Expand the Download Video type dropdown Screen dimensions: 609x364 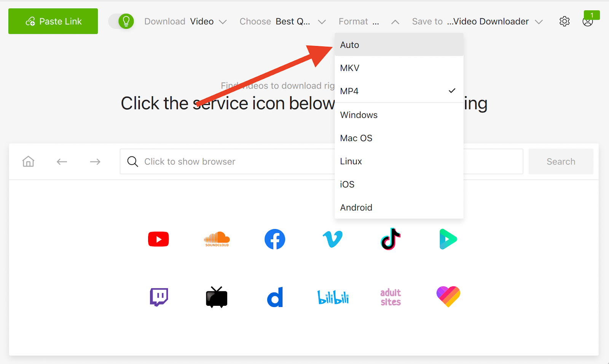click(x=185, y=21)
